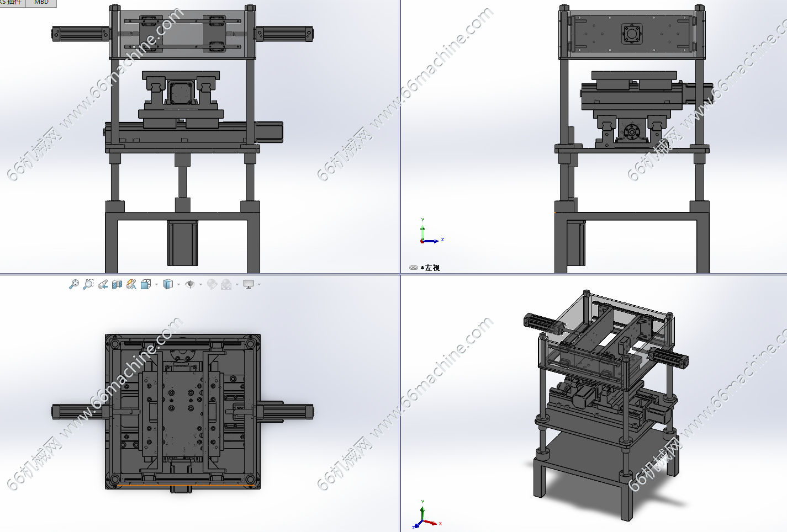787x532 pixels.
Task: Switch to the MBD tab
Action: point(41,3)
